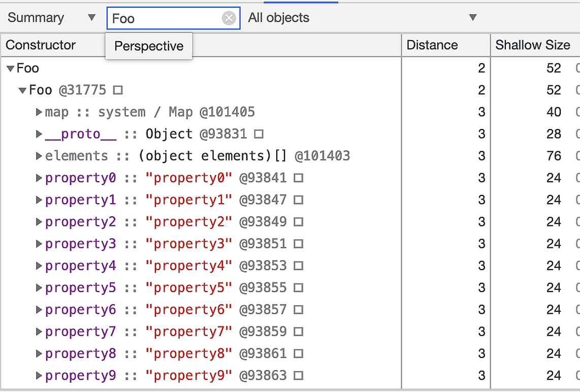Open the All objects filter dropdown
This screenshot has height=392, width=580.
tap(362, 18)
